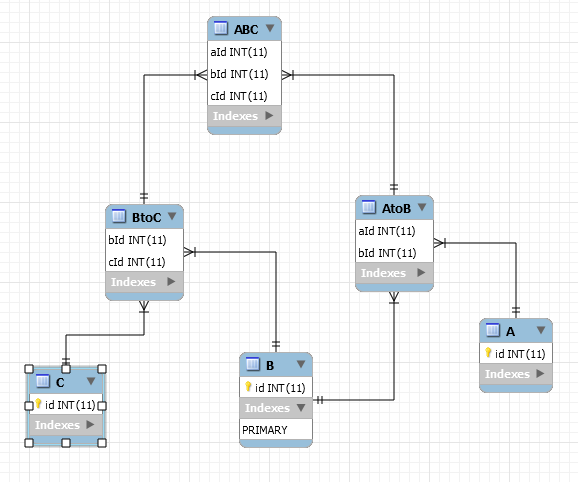The width and height of the screenshot is (578, 482).
Task: Collapse the BtoC table with header arrow
Action: click(x=172, y=216)
